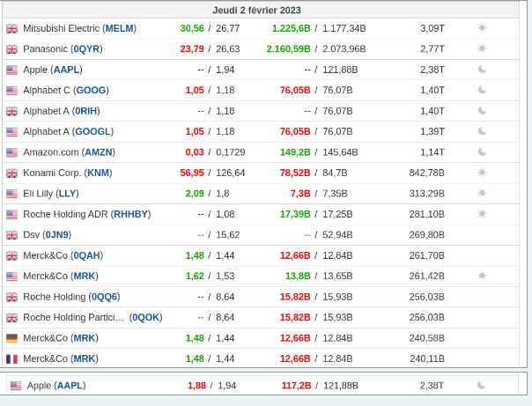Click Amazon.com EPS forecast 0,1729
The image size is (532, 406).
click(x=231, y=152)
